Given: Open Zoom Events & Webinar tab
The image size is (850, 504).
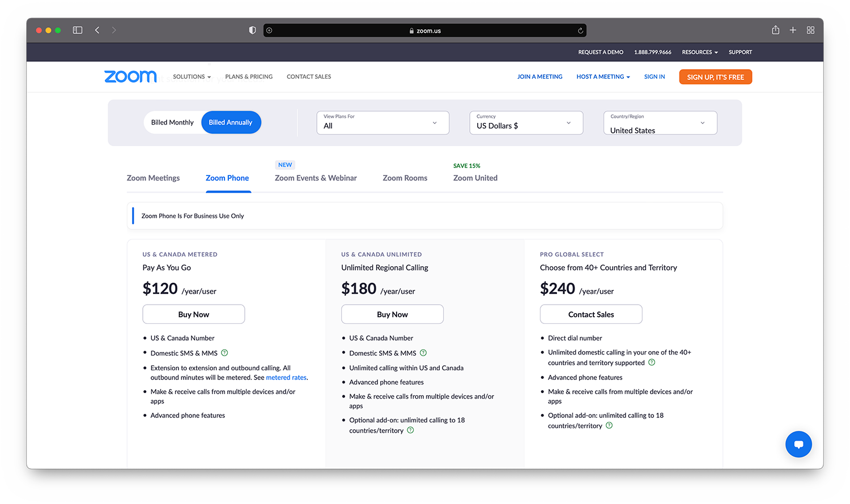Looking at the screenshot, I should (x=316, y=178).
